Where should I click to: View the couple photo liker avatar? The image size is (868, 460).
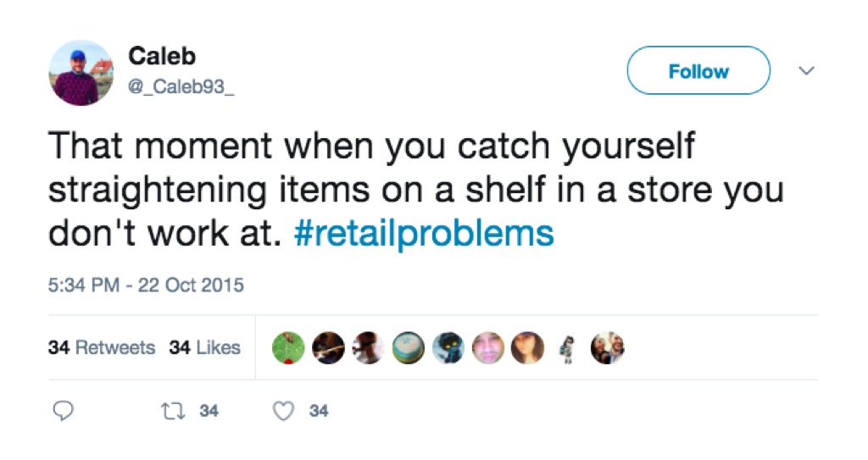[x=608, y=347]
